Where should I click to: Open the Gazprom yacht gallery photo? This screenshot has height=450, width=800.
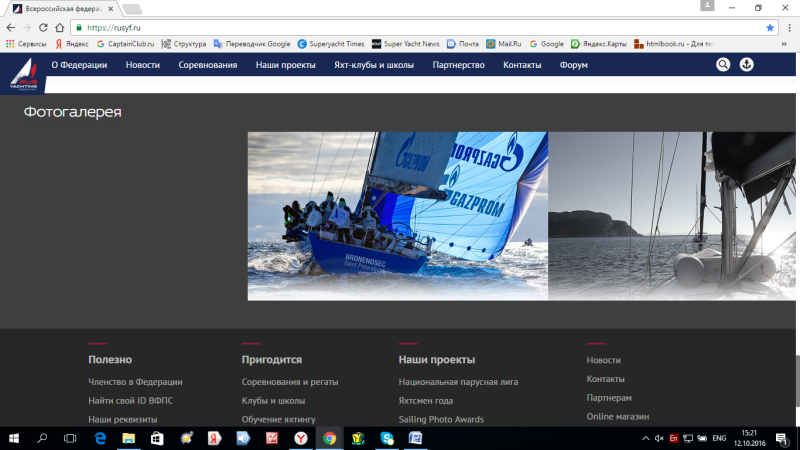tap(397, 216)
